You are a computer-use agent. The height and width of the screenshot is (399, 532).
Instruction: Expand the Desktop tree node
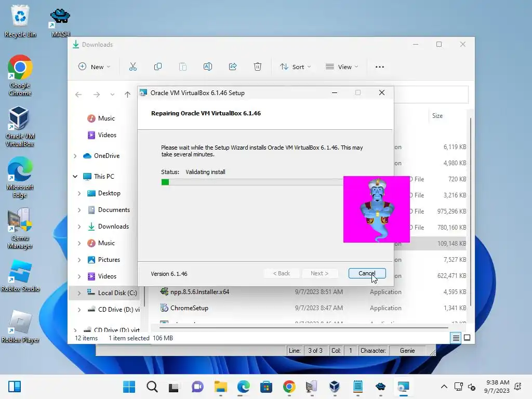(x=79, y=193)
